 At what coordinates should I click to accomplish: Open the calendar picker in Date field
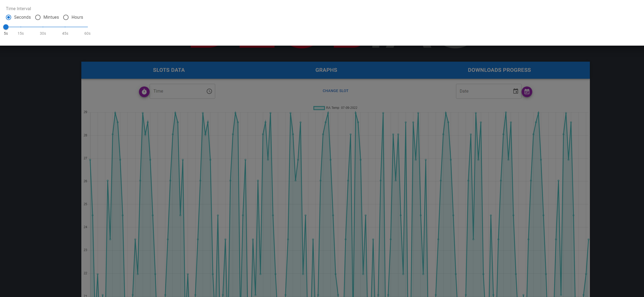tap(516, 91)
